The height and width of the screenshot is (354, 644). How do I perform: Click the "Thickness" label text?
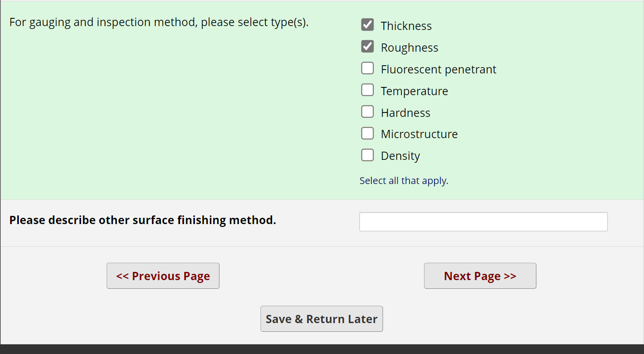pos(406,26)
